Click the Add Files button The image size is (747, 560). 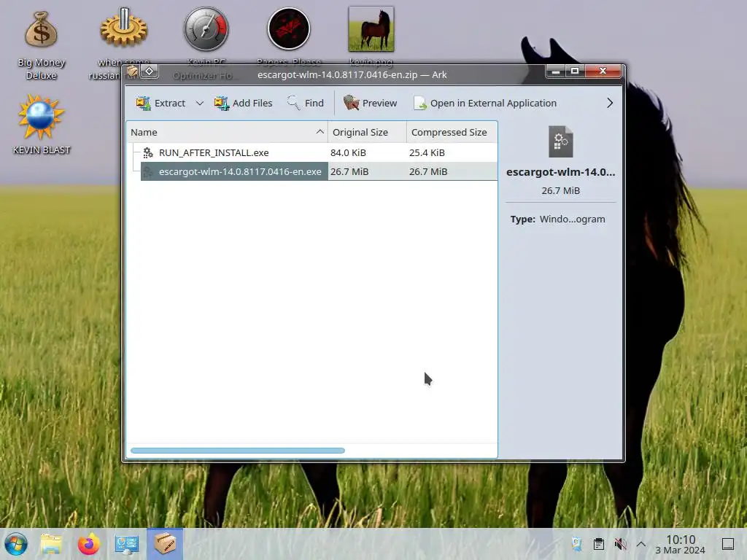[243, 103]
